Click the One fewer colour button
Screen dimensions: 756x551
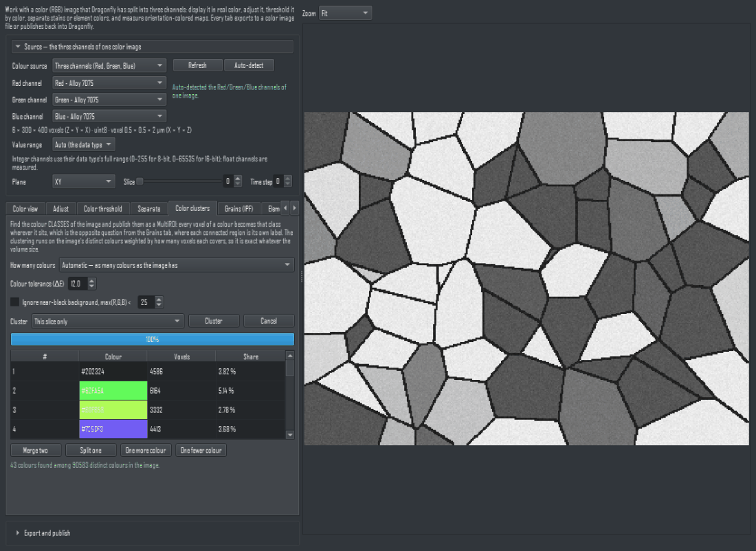tap(201, 450)
